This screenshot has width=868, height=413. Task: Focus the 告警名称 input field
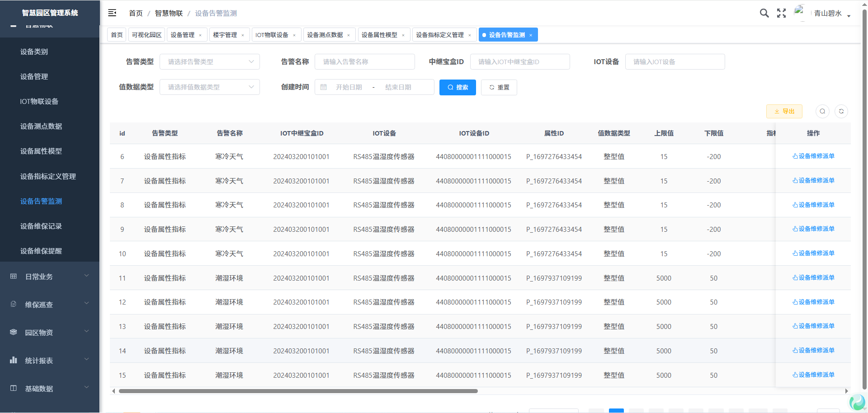(x=364, y=62)
